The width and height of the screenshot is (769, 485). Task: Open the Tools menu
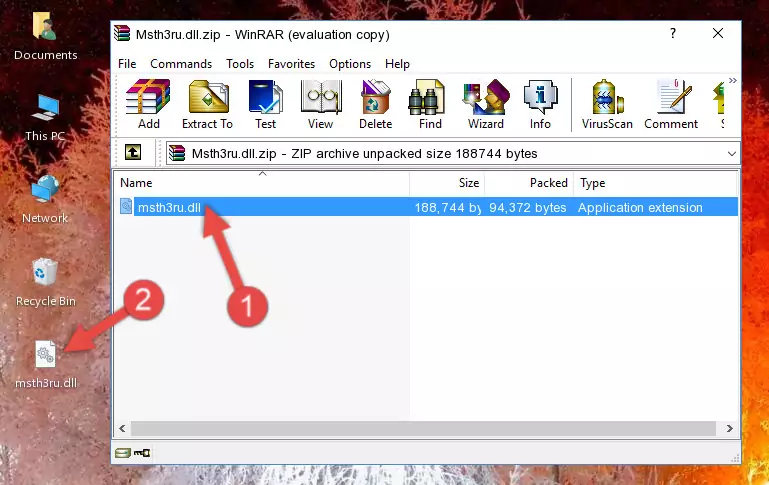point(240,64)
